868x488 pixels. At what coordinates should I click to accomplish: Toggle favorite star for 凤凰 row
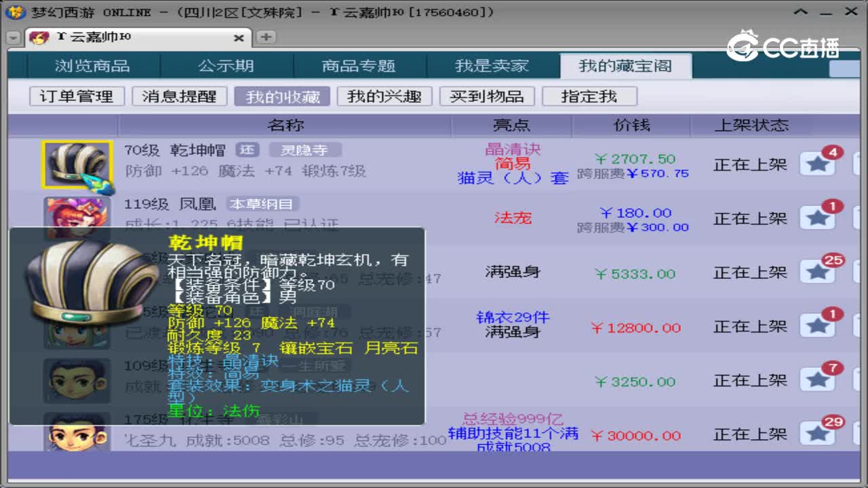[x=818, y=218]
